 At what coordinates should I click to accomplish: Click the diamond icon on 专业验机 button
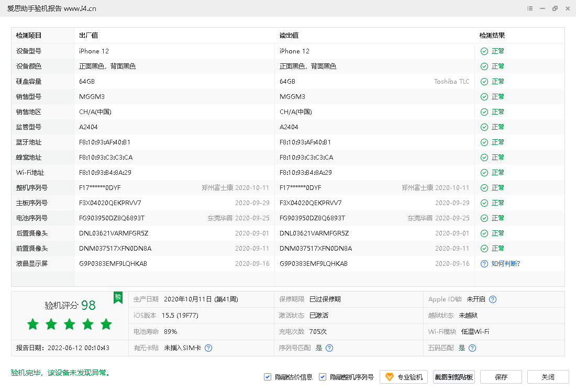pos(390,377)
